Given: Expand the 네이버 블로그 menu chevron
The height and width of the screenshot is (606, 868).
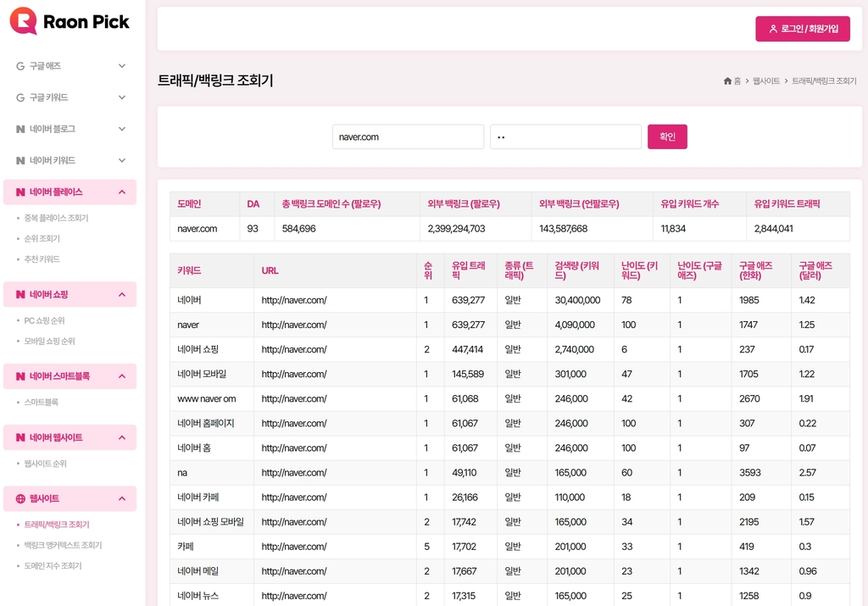Looking at the screenshot, I should click(122, 129).
